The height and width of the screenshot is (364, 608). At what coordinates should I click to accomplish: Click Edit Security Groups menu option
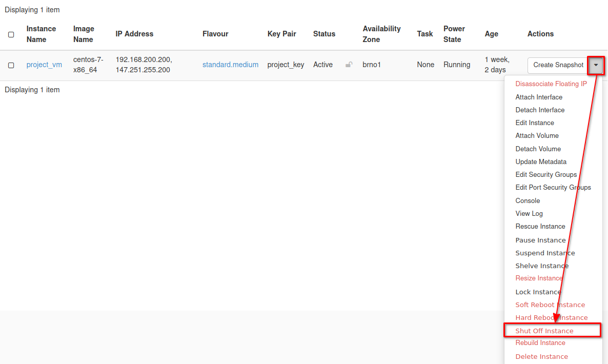(546, 174)
